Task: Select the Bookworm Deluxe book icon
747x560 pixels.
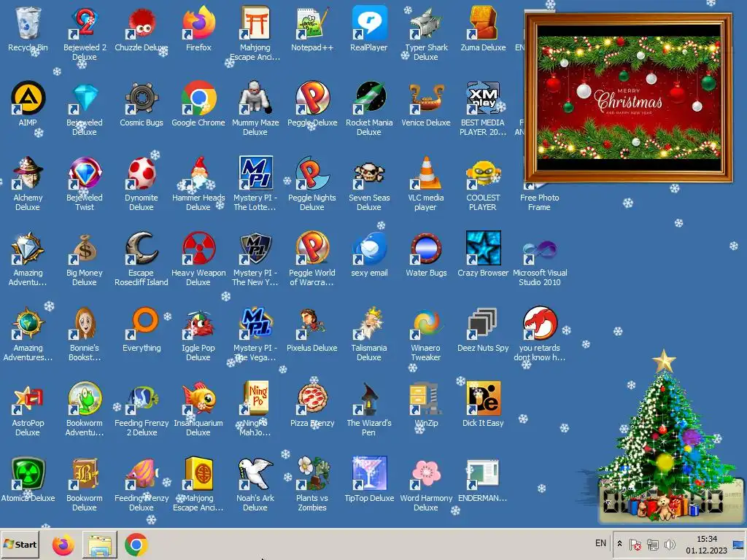Action: pos(85,474)
